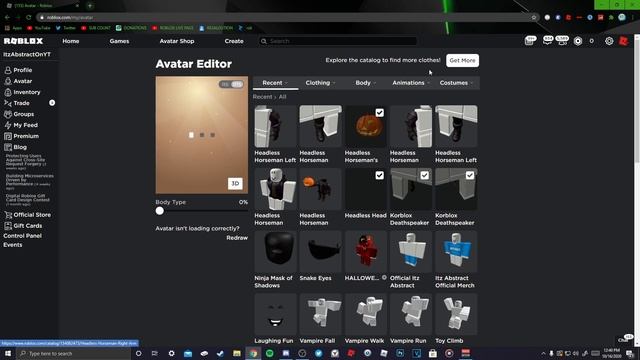This screenshot has width=640, height=360.
Task: Expand the Clothing dropdown tab
Action: tap(320, 83)
